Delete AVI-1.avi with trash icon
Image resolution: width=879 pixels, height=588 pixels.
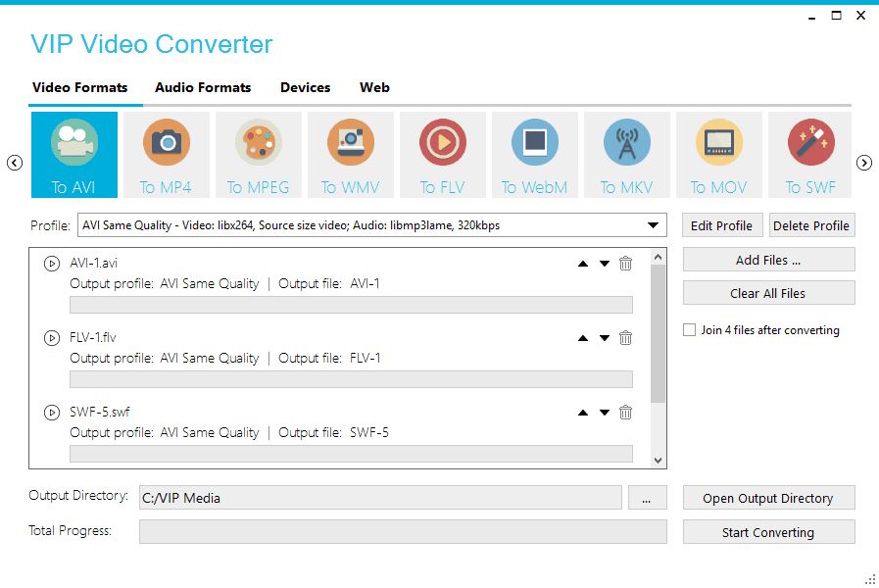pyautogui.click(x=625, y=263)
